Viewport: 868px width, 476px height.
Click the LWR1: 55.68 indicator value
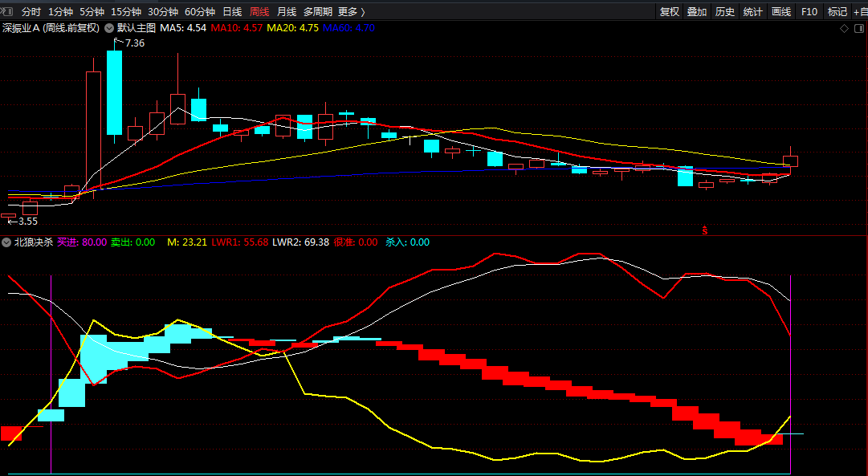point(240,242)
